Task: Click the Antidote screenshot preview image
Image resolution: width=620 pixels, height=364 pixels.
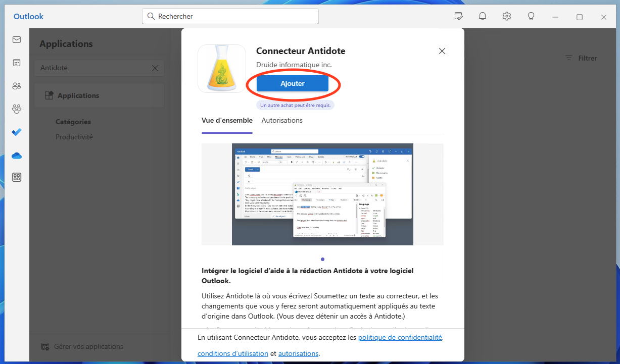Action: [322, 194]
